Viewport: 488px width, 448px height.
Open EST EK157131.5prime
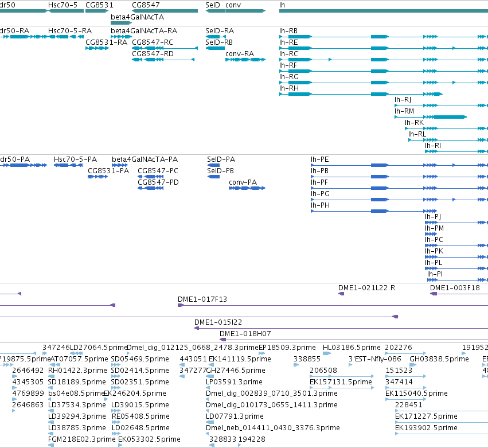pos(341,382)
